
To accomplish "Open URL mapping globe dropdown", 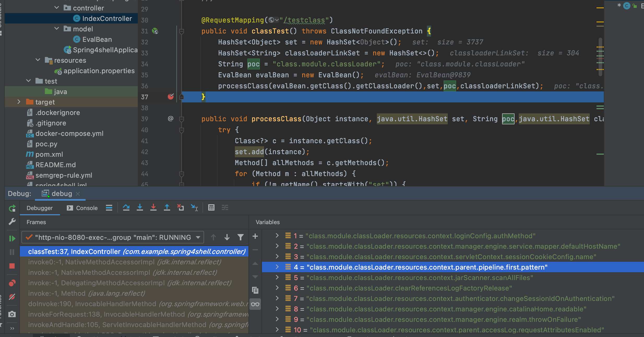I will (x=273, y=20).
